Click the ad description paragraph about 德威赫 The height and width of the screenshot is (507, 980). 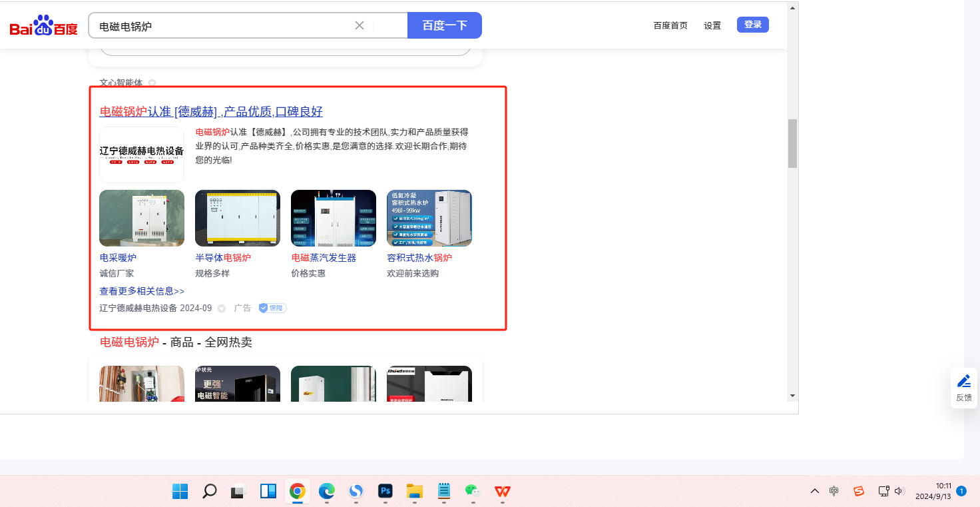tap(332, 146)
